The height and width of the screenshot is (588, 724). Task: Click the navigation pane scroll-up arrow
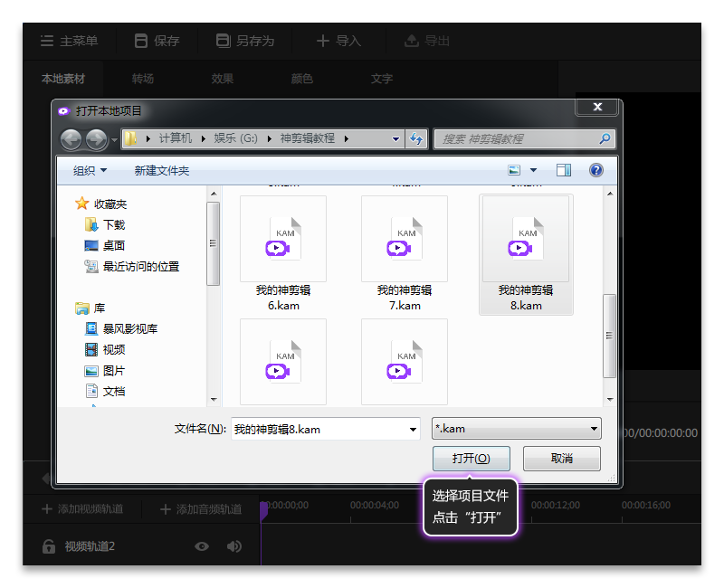point(214,194)
